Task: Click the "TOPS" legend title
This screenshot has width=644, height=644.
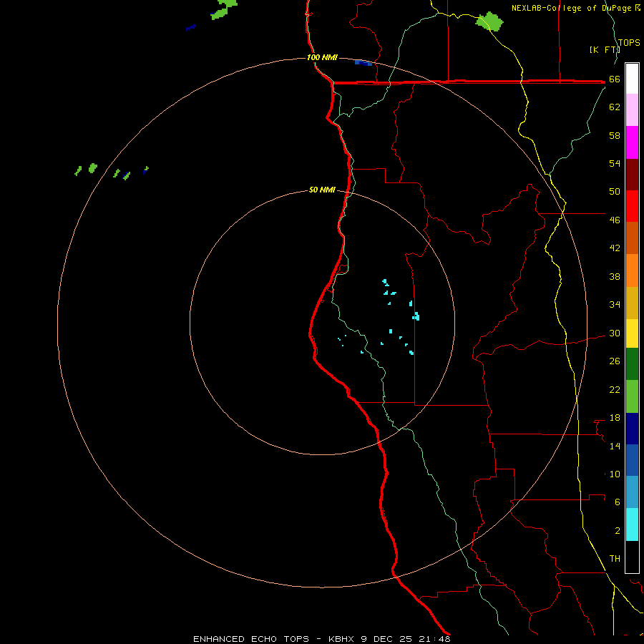Action: tap(629, 42)
